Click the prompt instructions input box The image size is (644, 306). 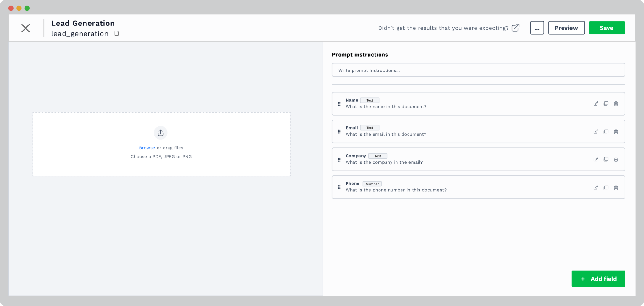point(478,70)
